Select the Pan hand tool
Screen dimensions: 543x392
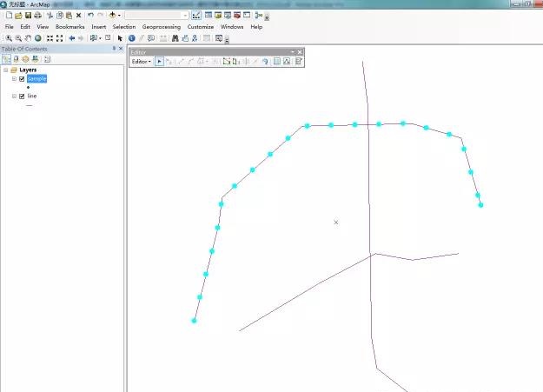tap(28, 38)
